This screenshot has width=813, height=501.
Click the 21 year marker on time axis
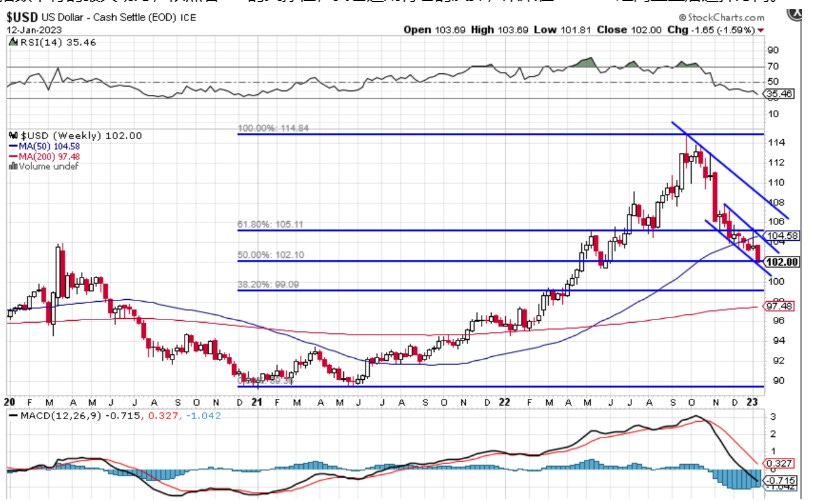(255, 401)
